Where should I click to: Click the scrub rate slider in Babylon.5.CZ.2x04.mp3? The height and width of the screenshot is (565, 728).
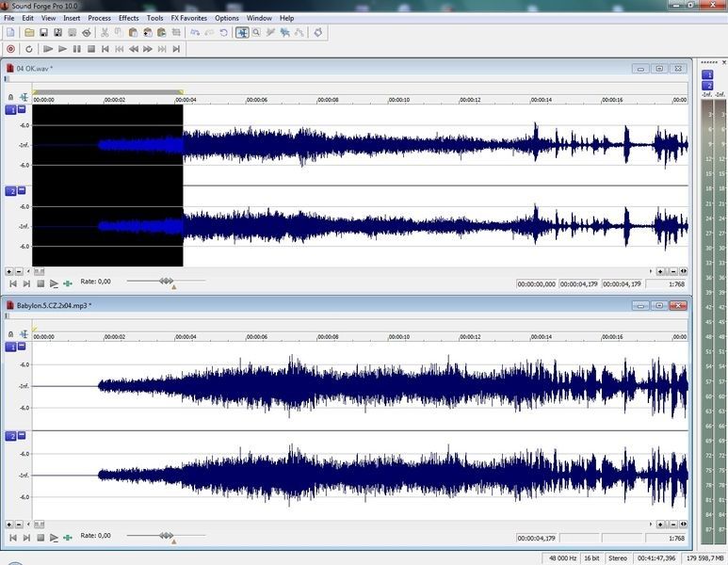coord(166,535)
